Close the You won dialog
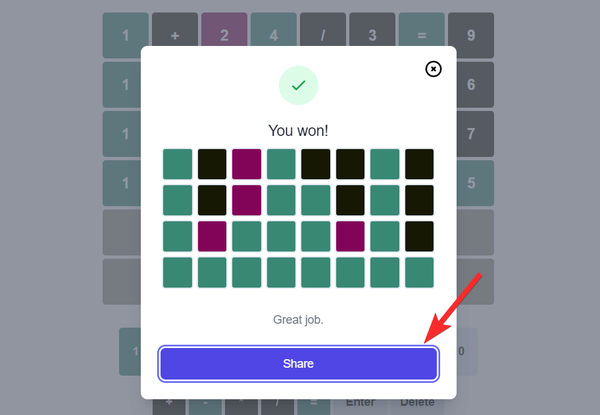Viewport: 600px width, 415px height. pos(433,69)
